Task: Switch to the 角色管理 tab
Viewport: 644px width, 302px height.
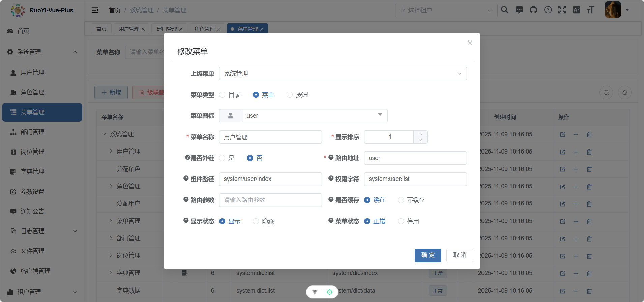Action: [204, 29]
